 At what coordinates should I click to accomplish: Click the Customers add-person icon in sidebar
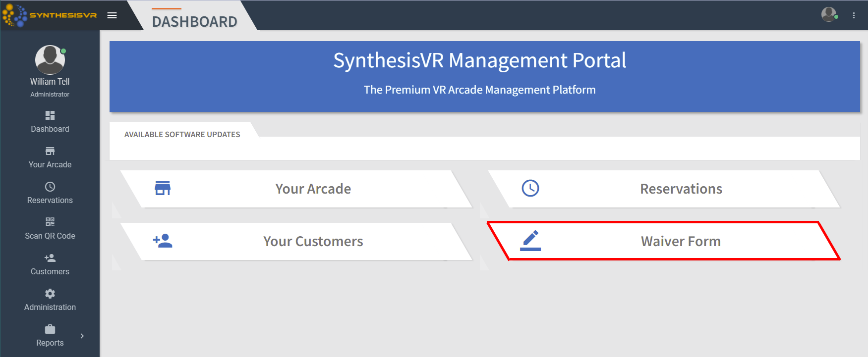50,258
